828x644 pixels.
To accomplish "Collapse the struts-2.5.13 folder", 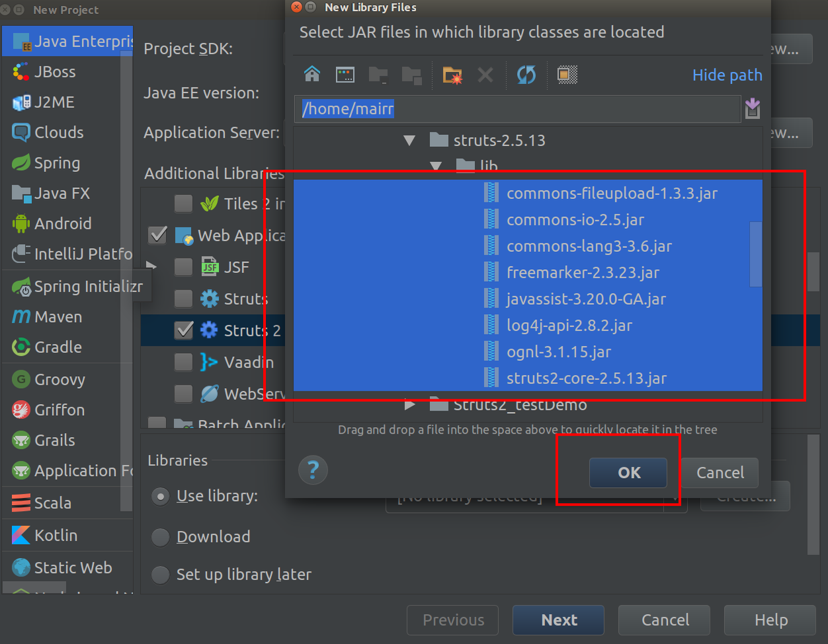I will pyautogui.click(x=409, y=140).
